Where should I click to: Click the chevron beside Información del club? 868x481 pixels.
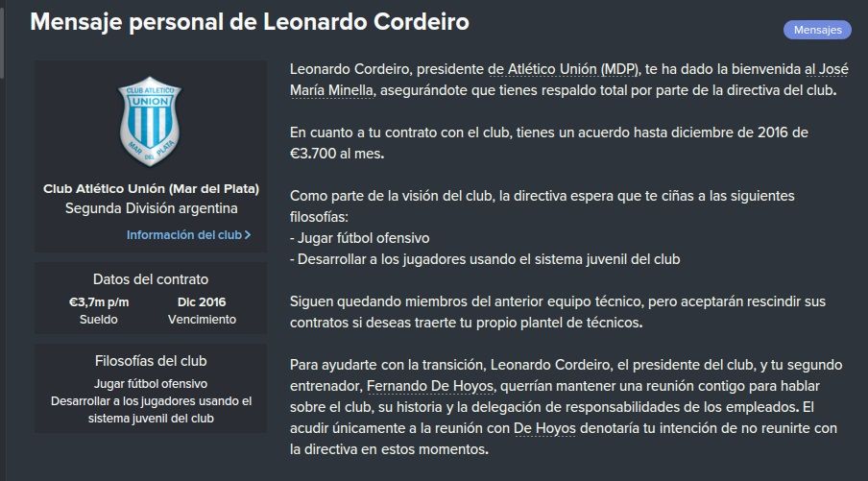tap(248, 234)
